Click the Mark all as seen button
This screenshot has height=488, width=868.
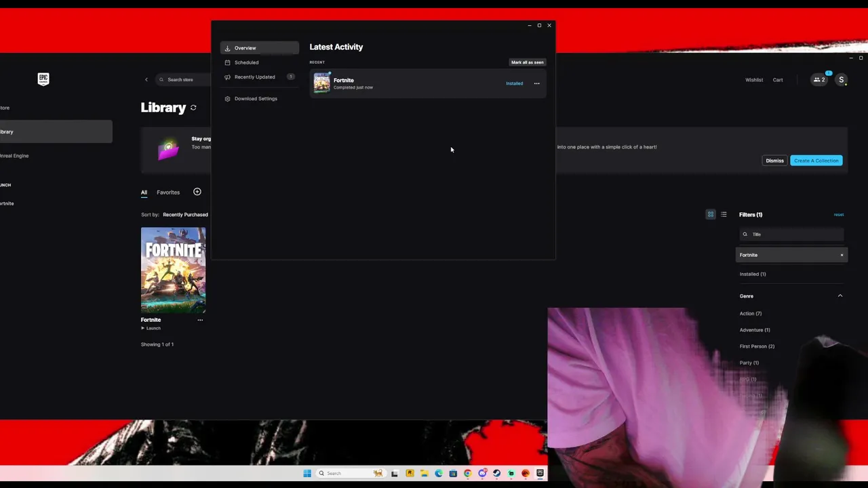[527, 62]
